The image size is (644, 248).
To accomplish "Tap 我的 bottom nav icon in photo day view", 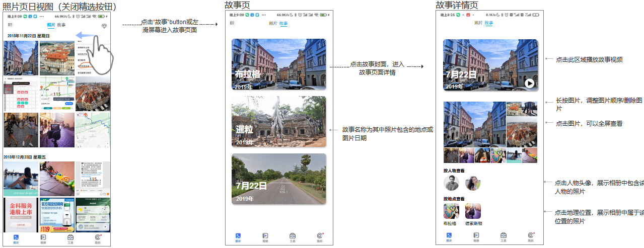I will pos(98,238).
